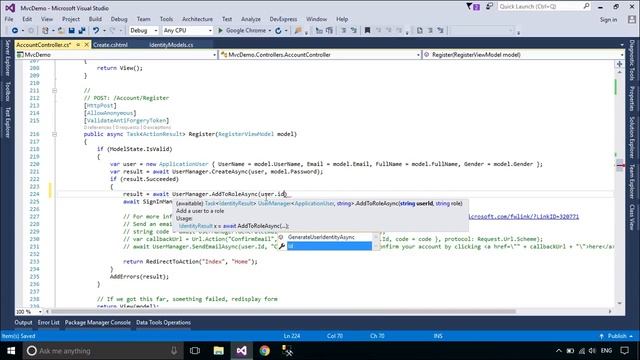Screen dimensions: 640x360
Task: Open the Architecture menu
Action: (x=197, y=19)
